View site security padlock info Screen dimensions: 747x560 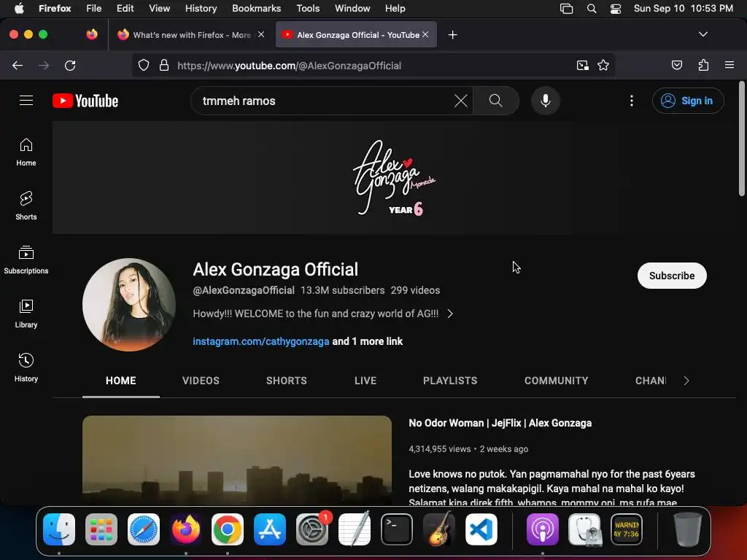(x=164, y=65)
